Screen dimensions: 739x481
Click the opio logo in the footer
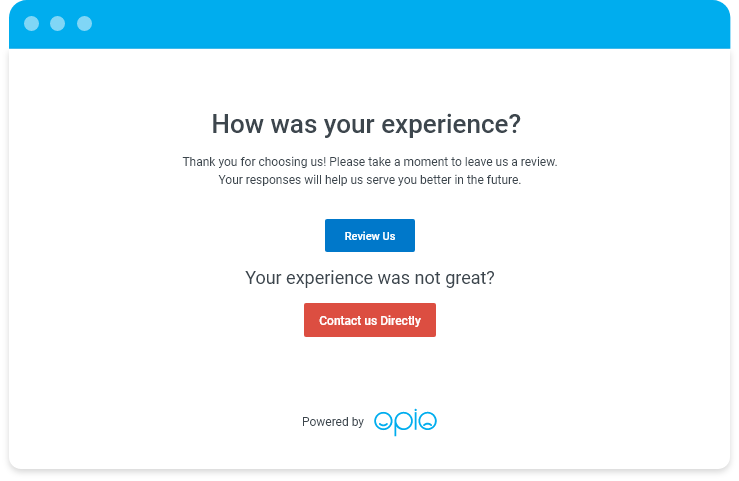tap(405, 422)
